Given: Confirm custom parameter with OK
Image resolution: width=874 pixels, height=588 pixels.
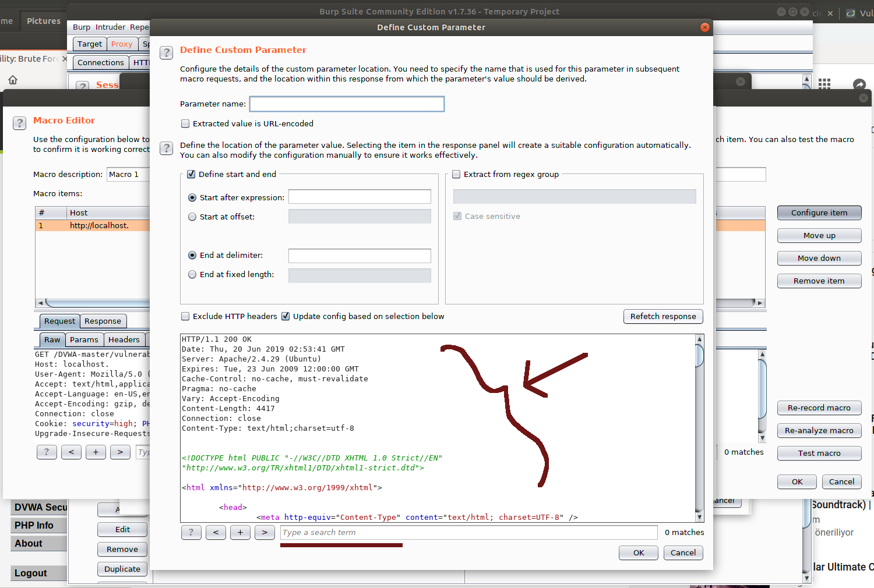Looking at the screenshot, I should [x=639, y=552].
